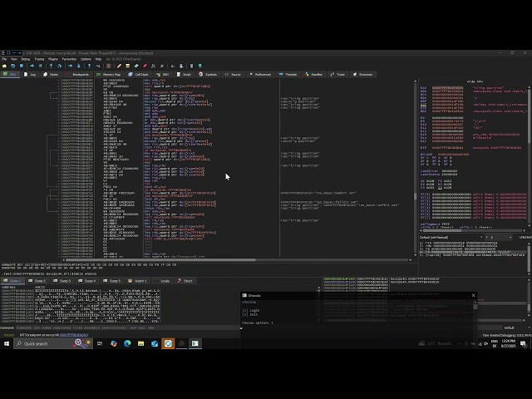Click the Scylla toolbar icon
This screenshot has height=399, width=532.
(109, 66)
